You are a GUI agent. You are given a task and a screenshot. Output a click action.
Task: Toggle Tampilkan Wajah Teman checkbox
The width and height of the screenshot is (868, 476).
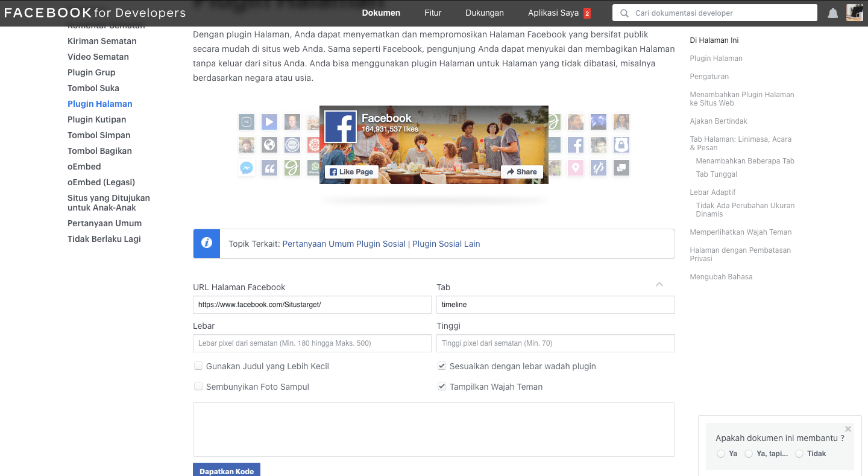click(442, 386)
